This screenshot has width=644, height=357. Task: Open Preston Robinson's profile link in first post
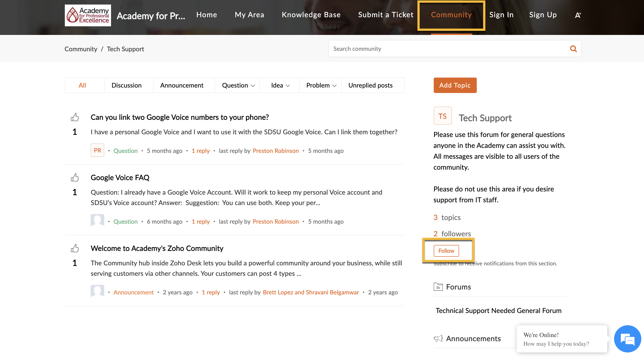pos(276,151)
